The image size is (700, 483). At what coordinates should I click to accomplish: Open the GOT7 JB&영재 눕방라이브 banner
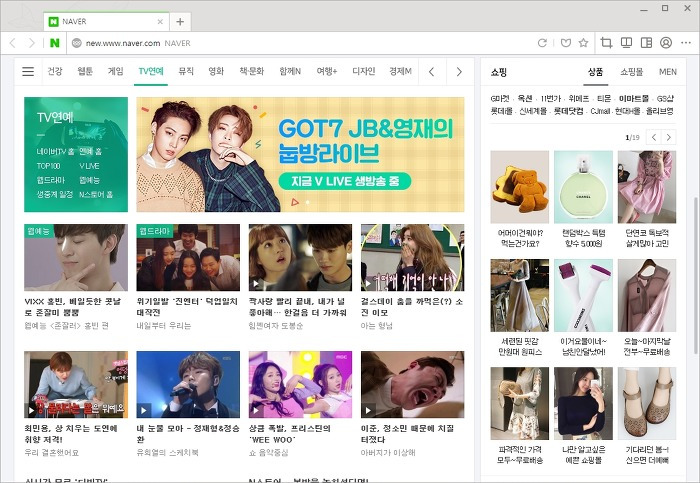(x=300, y=154)
